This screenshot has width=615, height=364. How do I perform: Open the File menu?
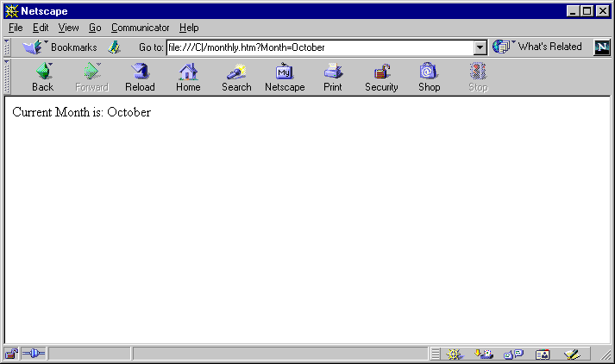pyautogui.click(x=16, y=28)
